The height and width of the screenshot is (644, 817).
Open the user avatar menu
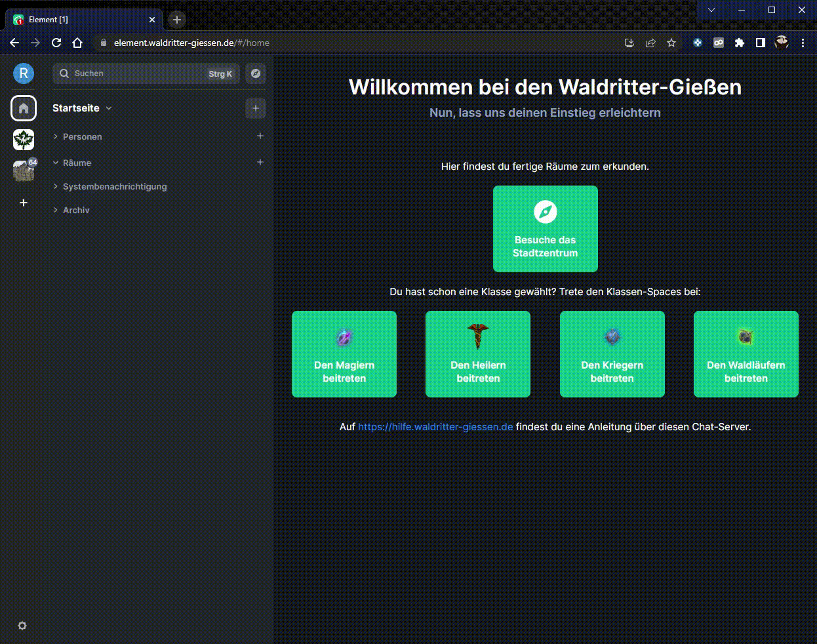point(24,73)
